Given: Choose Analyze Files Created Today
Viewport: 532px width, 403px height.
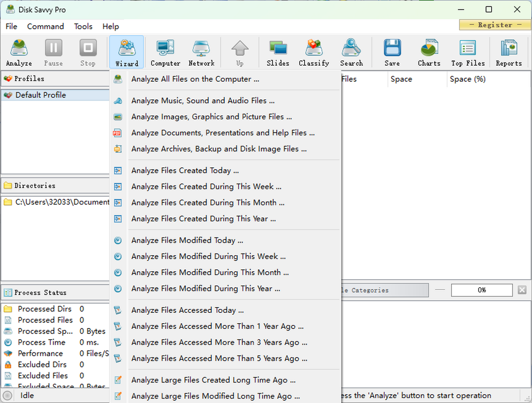Looking at the screenshot, I should click(185, 170).
